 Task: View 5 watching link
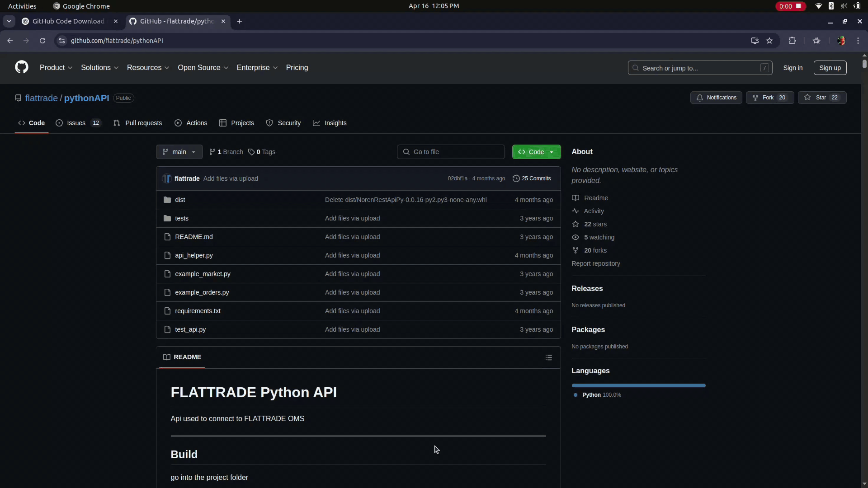593,237
